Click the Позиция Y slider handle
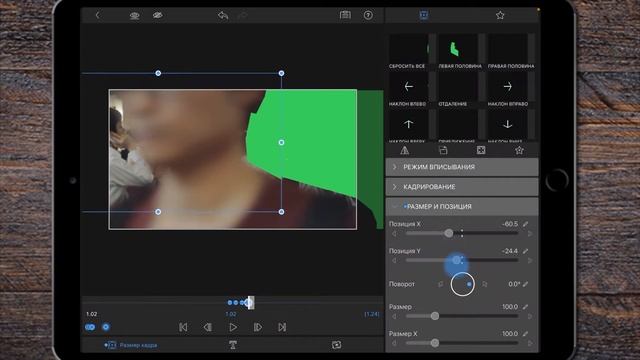 pyautogui.click(x=456, y=260)
